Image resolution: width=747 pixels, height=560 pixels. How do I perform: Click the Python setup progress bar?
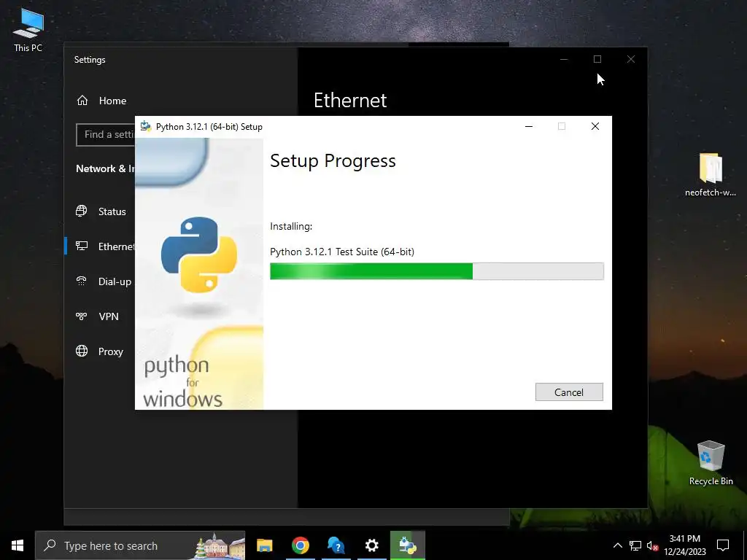click(436, 271)
